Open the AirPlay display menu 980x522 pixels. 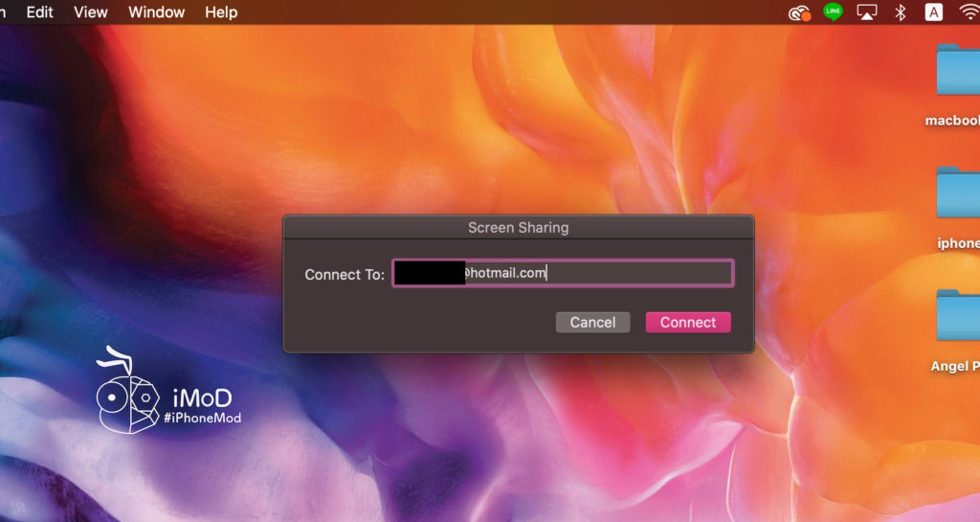click(x=866, y=11)
